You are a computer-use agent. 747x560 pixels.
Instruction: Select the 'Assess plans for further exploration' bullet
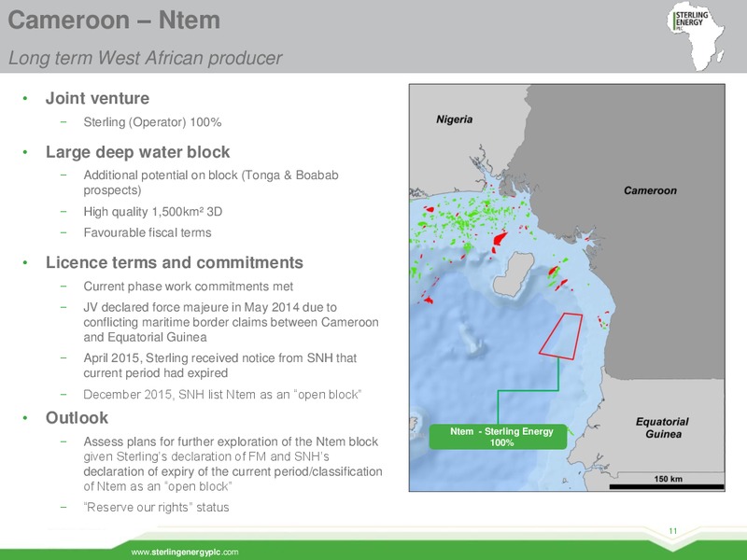pyautogui.click(x=233, y=464)
